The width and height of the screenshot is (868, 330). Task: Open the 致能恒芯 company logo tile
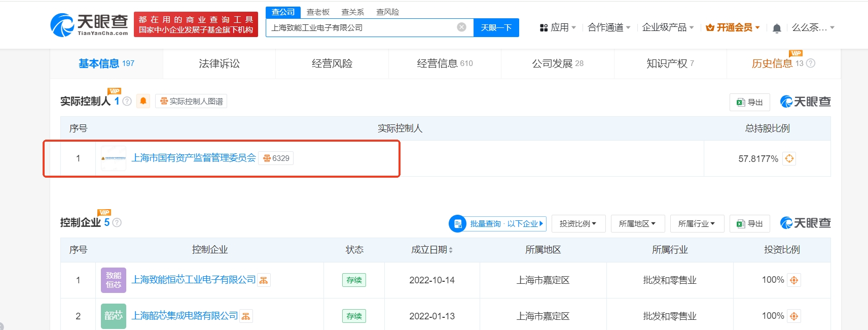point(114,280)
